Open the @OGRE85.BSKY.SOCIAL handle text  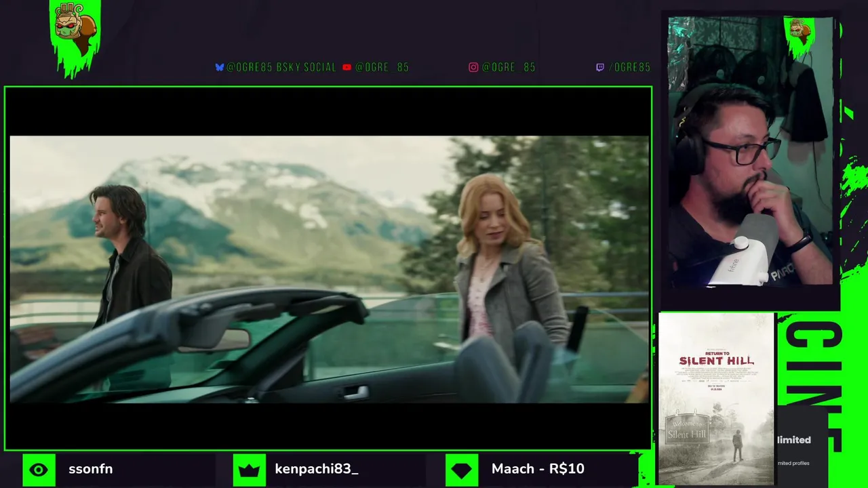(281, 67)
